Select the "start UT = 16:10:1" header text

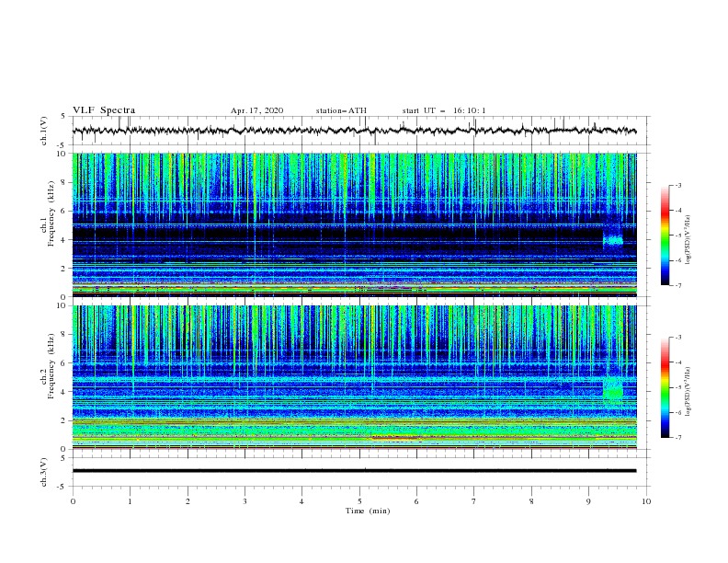pos(444,110)
